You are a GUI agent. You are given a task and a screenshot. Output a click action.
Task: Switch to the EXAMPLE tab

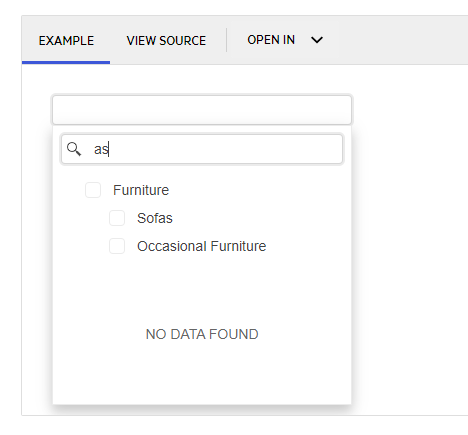click(66, 41)
